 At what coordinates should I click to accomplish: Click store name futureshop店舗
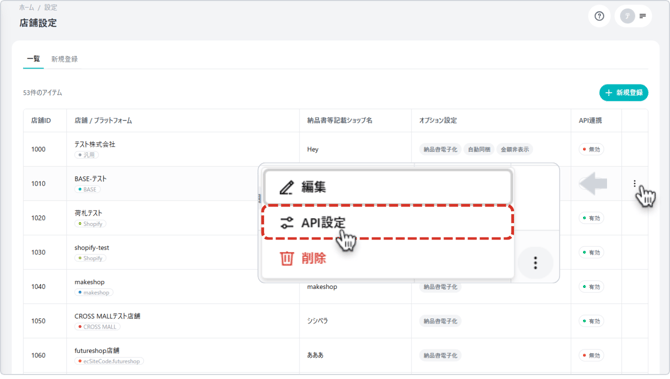pos(97,350)
